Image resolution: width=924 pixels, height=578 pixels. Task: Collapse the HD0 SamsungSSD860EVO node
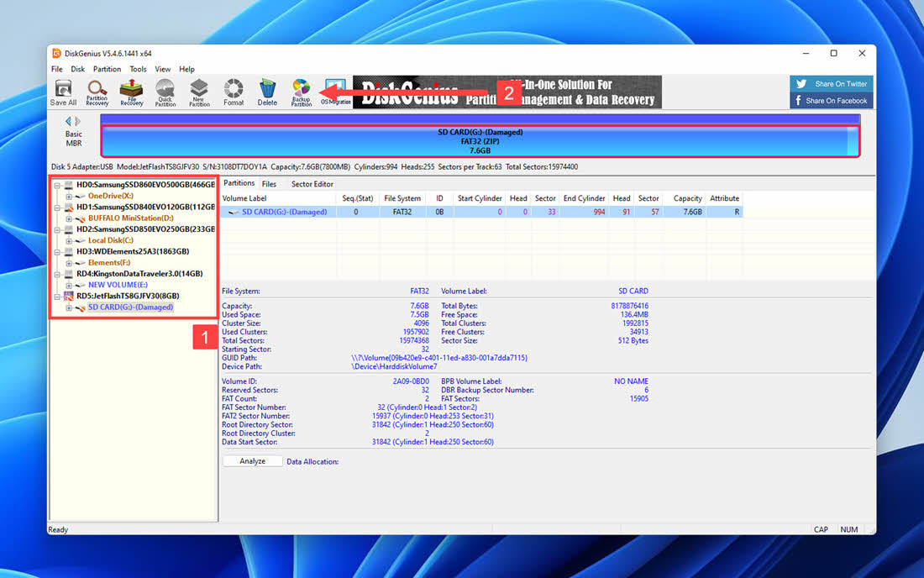click(57, 185)
